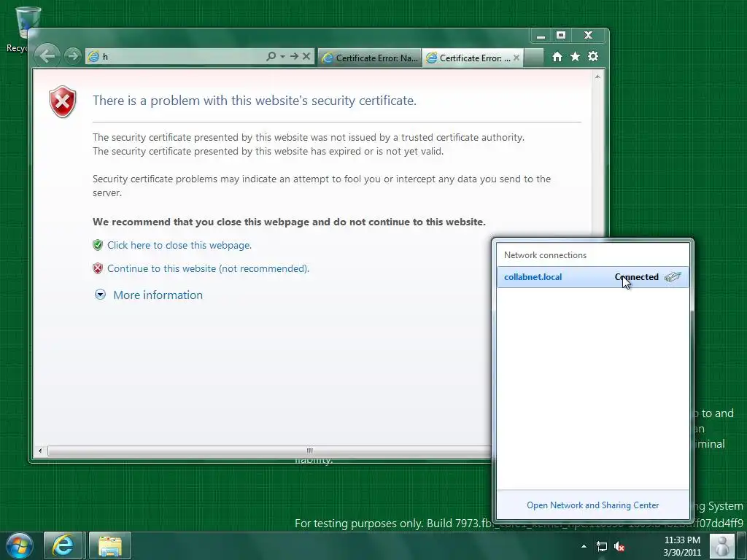
Task: Open Network and Sharing Center link
Action: (592, 505)
